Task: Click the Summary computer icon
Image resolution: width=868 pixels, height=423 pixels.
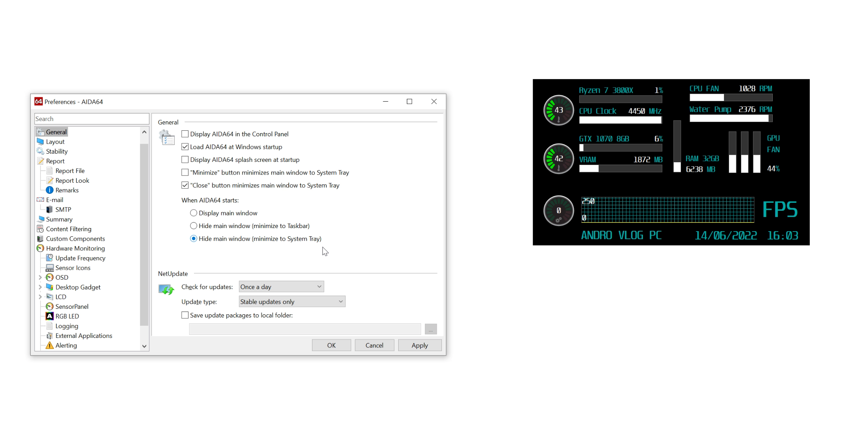Action: (x=40, y=219)
